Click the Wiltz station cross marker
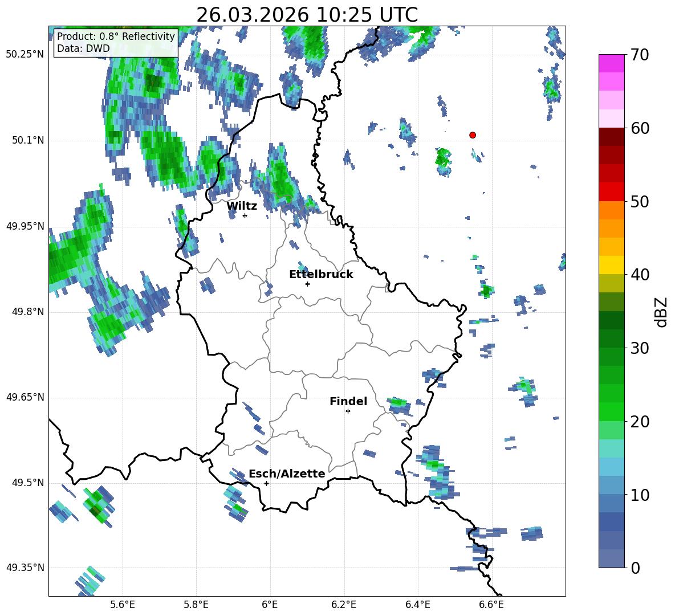Screen dimensions: 675x616 tap(245, 215)
